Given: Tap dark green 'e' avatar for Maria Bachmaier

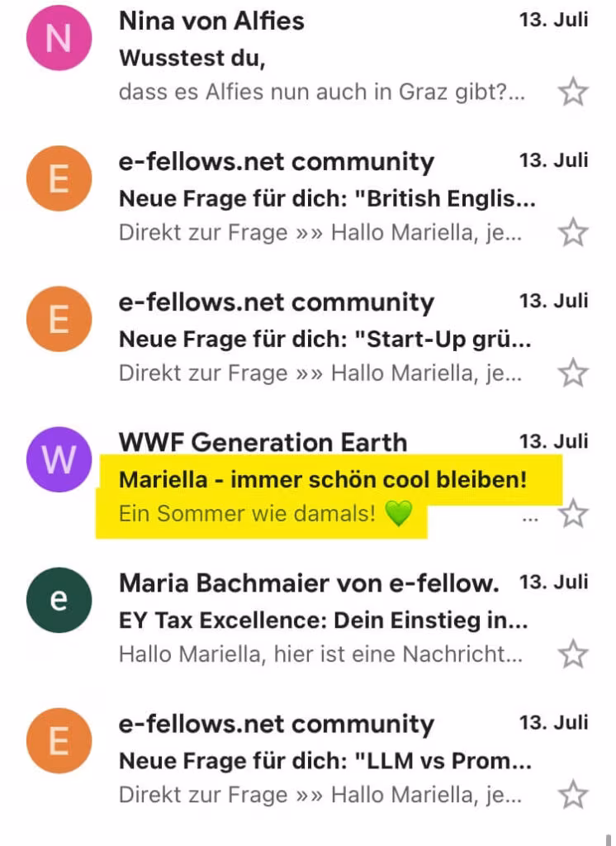Looking at the screenshot, I should coord(59,600).
